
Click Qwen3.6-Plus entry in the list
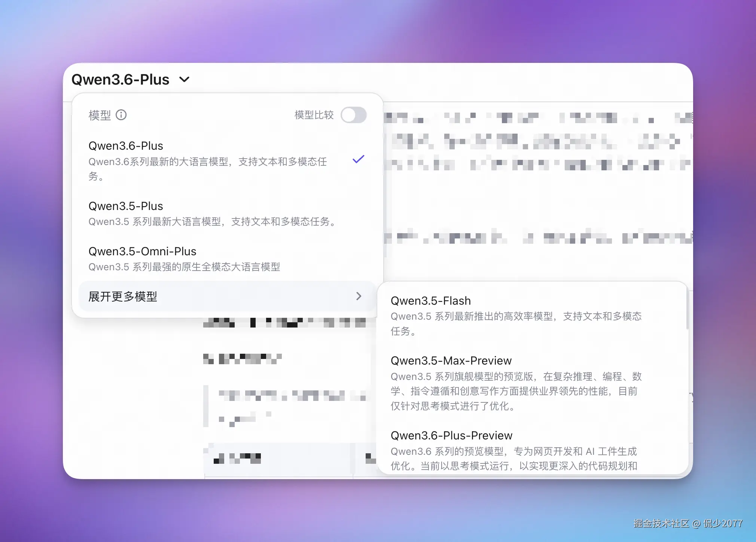[x=125, y=146]
